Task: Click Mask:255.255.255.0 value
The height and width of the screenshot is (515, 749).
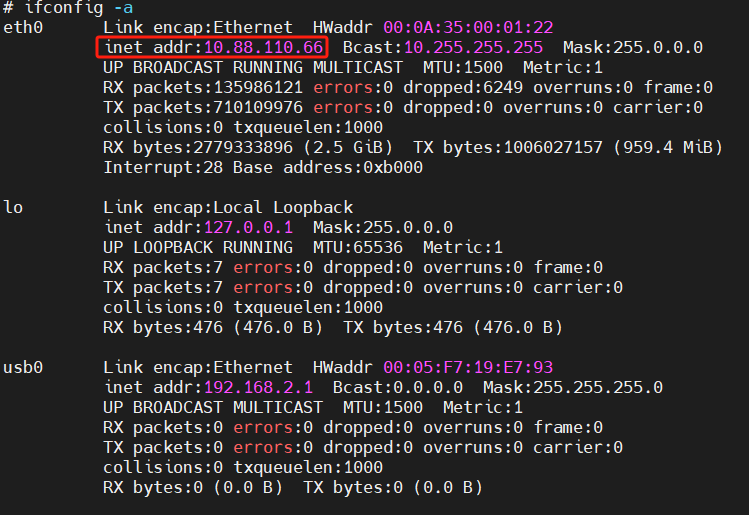Action: (573, 388)
